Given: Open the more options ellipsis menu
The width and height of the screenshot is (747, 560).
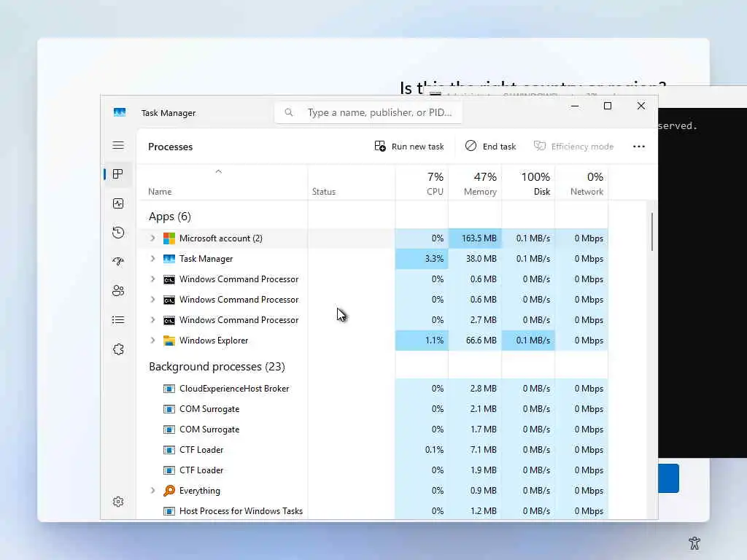Looking at the screenshot, I should point(639,146).
